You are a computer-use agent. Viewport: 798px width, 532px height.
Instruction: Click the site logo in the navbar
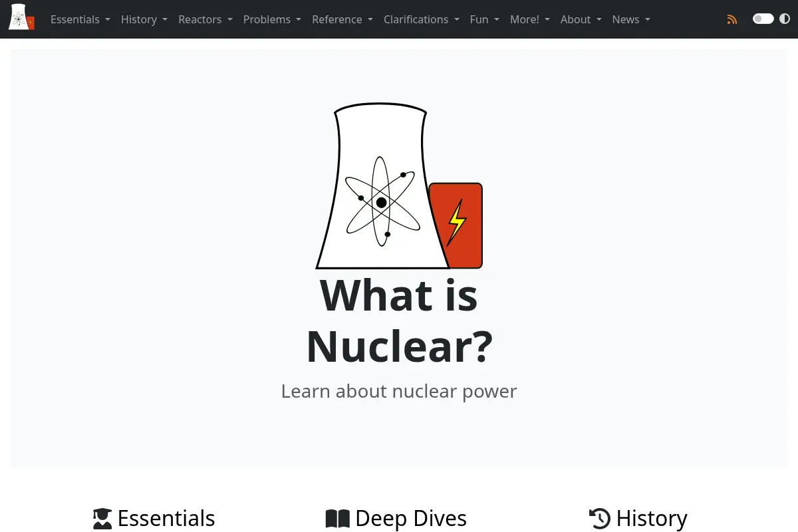coord(21,18)
